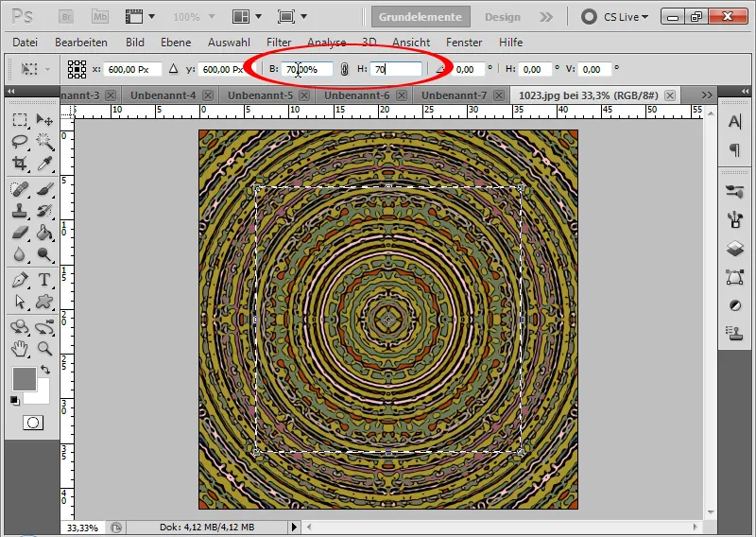Viewport: 756px width, 537px height.
Task: Click the horizontal scrollbar track
Action: click(502, 527)
